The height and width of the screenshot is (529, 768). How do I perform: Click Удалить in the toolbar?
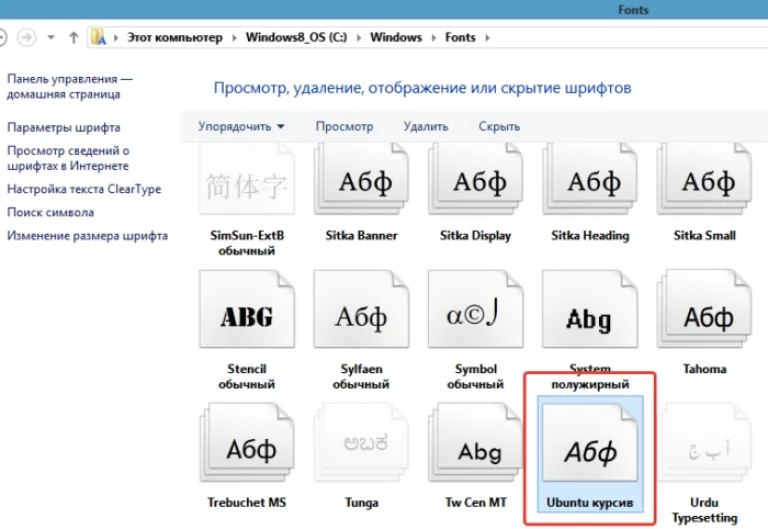426,126
